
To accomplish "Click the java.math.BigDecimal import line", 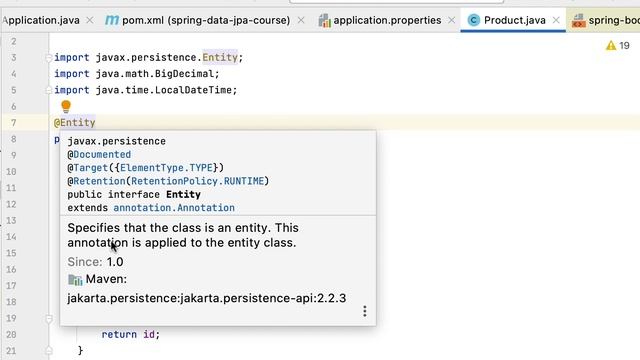I will tap(137, 74).
